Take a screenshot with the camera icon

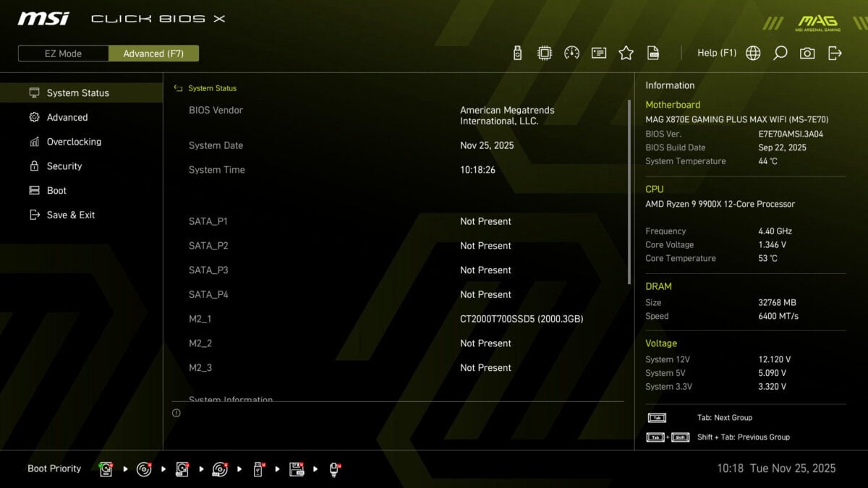(x=807, y=53)
